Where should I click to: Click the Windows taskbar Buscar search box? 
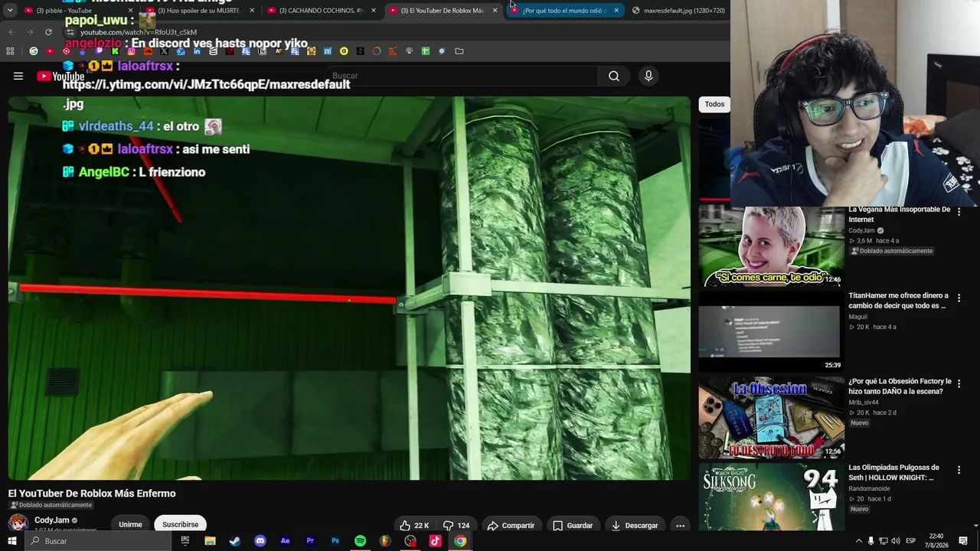[100, 541]
